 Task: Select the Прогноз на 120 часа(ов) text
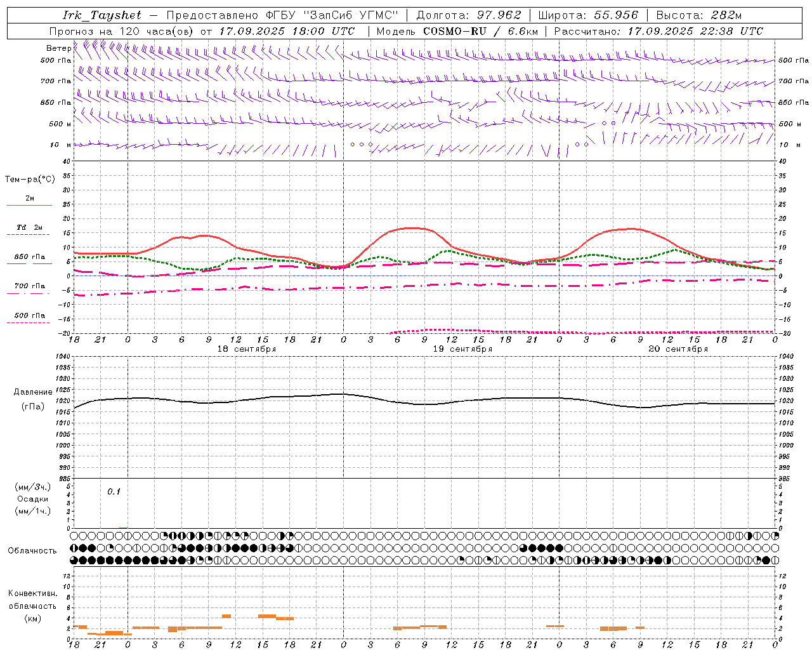122,31
